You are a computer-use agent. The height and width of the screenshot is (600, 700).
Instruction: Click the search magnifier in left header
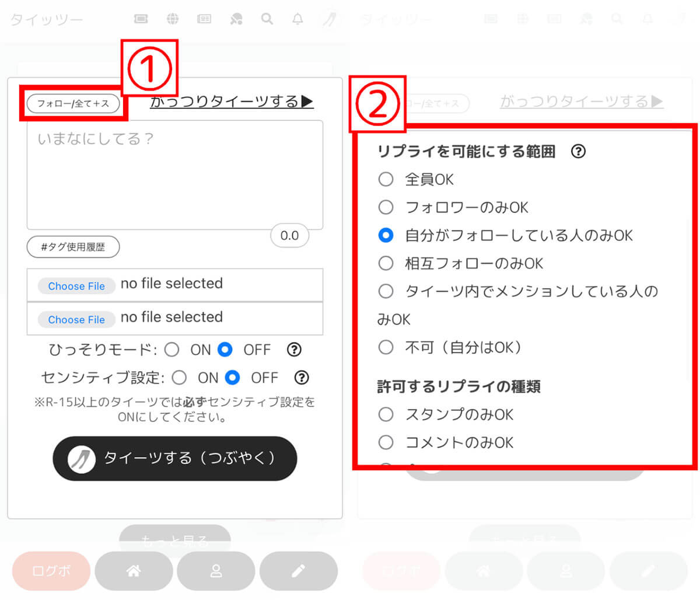click(267, 19)
